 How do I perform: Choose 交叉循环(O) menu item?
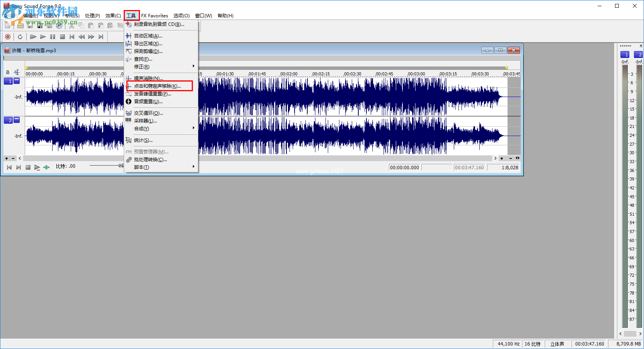pyautogui.click(x=161, y=113)
